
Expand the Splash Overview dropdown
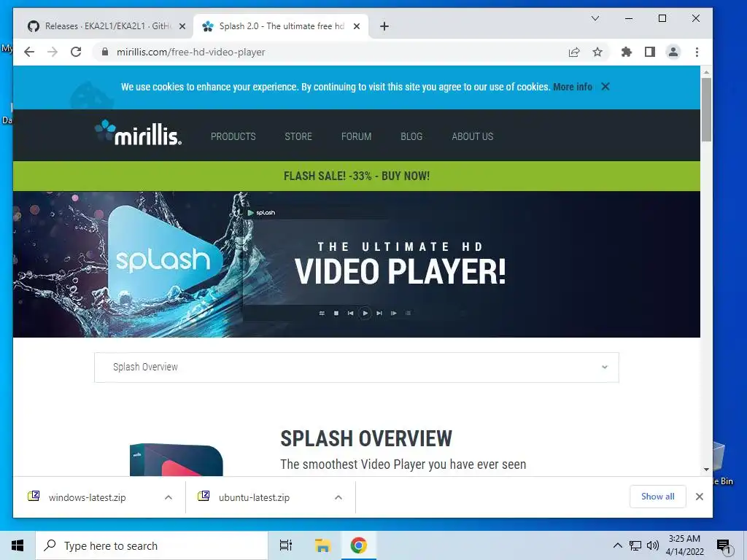pos(356,367)
